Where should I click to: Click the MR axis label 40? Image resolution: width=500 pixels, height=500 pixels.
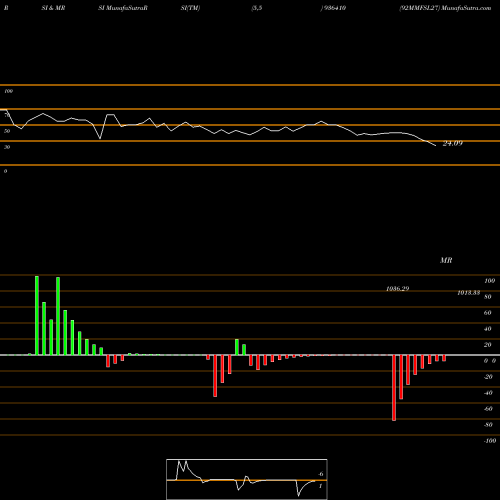coord(487,329)
